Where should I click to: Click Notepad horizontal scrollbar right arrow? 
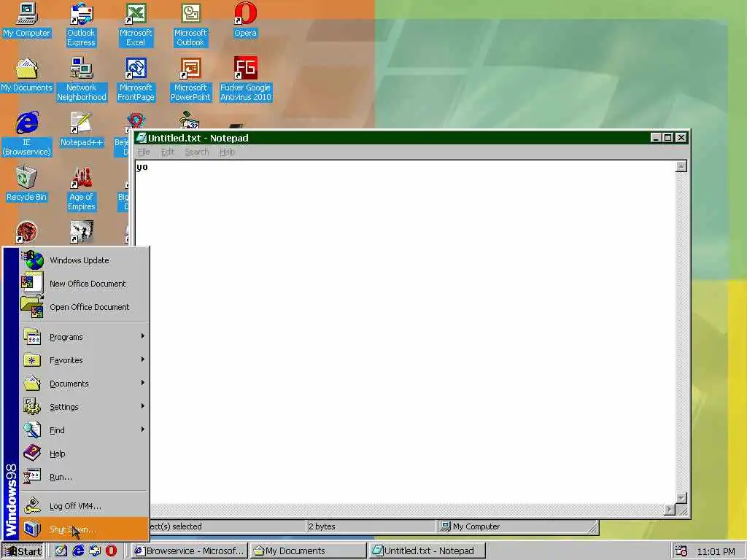pyautogui.click(x=670, y=510)
